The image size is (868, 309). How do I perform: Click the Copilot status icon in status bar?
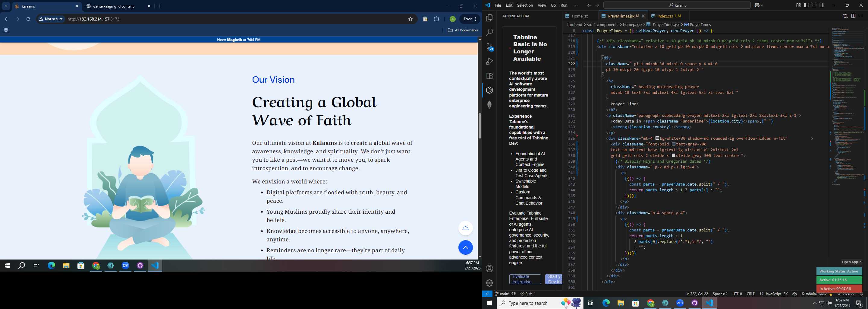(x=794, y=294)
